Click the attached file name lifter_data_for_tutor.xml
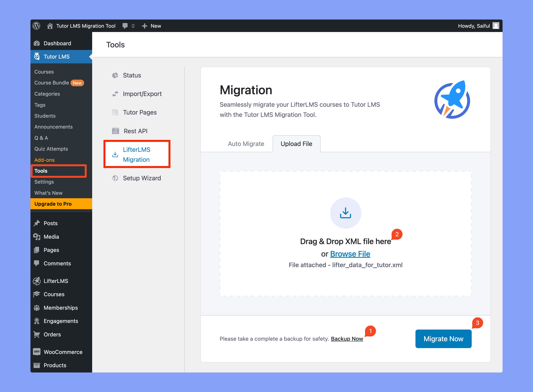Image resolution: width=533 pixels, height=392 pixels. click(367, 265)
